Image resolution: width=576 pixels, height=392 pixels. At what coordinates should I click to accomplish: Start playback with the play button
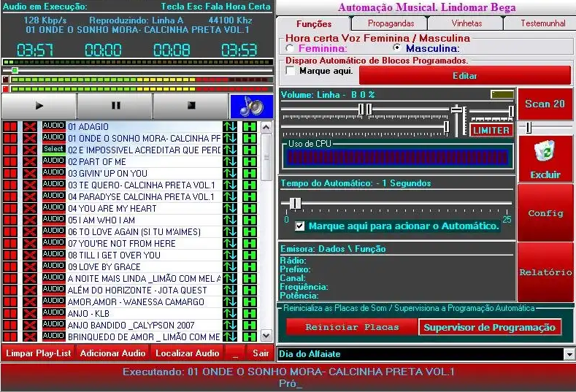pos(39,106)
